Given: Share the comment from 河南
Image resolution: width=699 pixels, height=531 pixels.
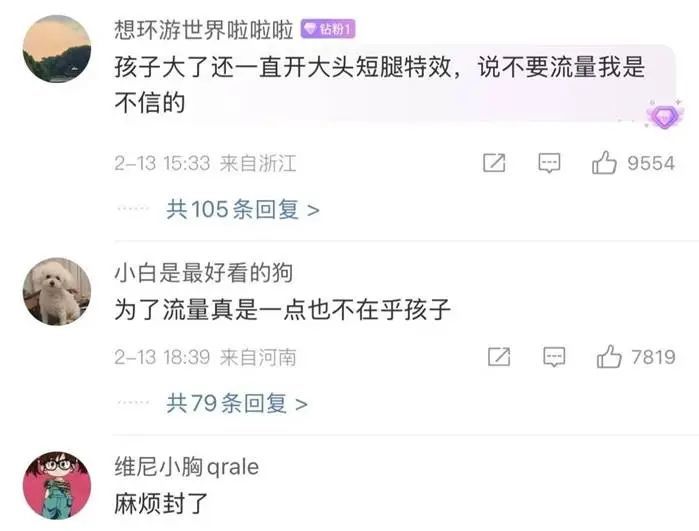Looking at the screenshot, I should point(499,357).
